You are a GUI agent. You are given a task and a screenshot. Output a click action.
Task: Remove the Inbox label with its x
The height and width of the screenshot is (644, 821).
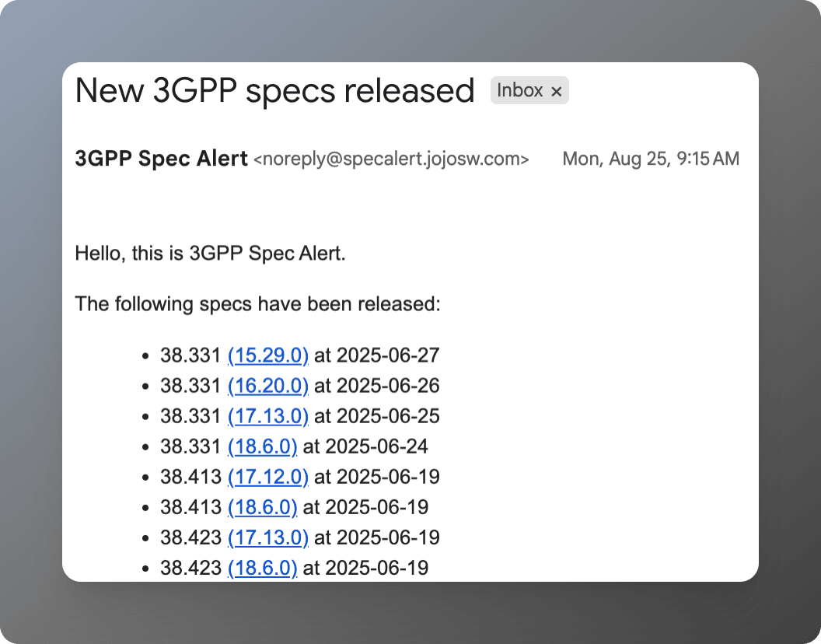tap(556, 91)
